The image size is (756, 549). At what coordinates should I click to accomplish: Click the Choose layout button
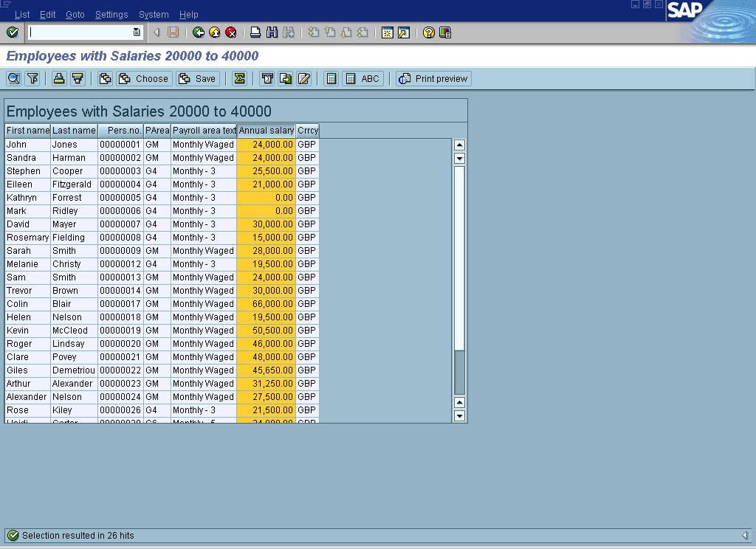click(x=144, y=78)
